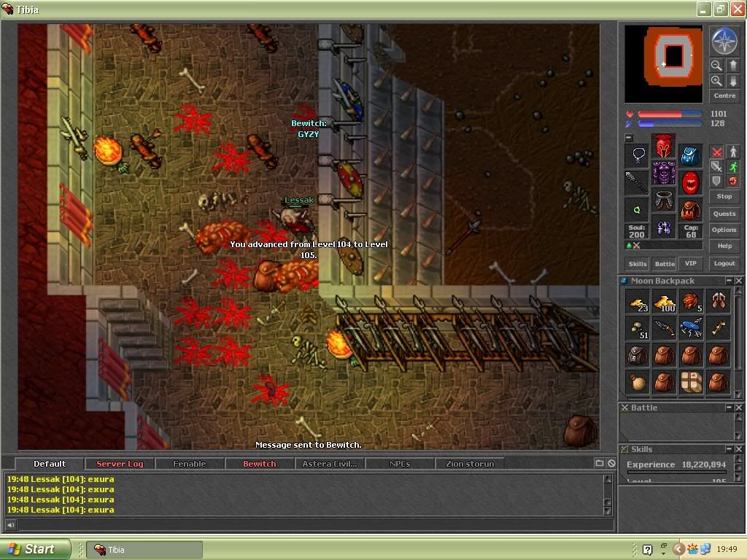Select the amulet in the necklace slot
747x560 pixels.
[x=637, y=156]
